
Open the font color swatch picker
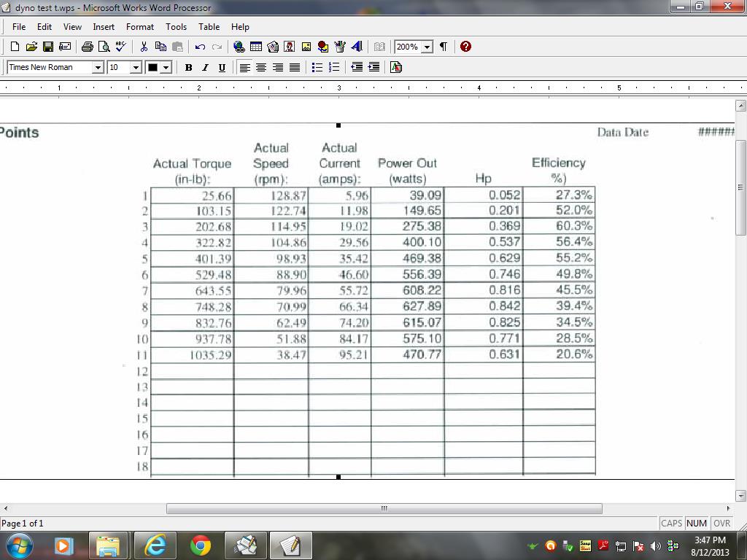pyautogui.click(x=166, y=67)
